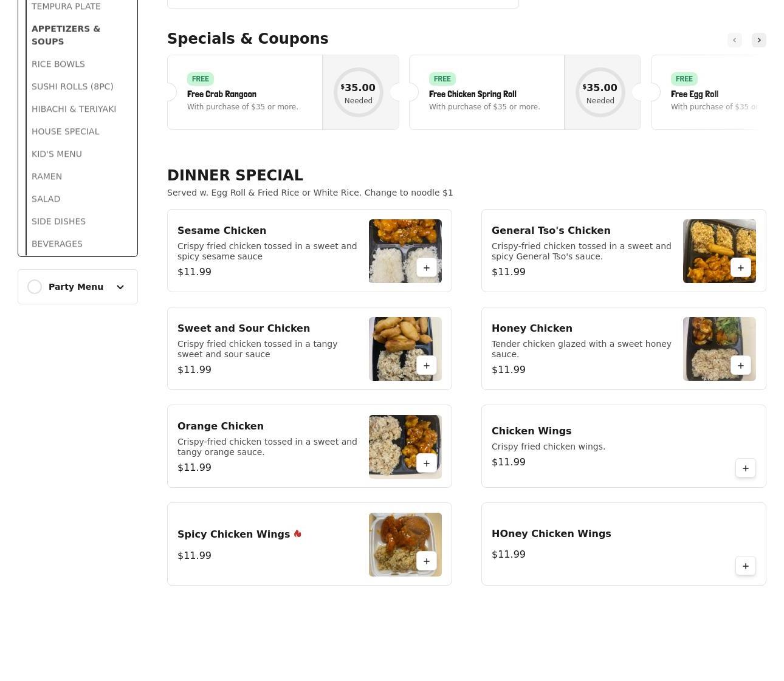Select Free Chicken Spring Roll coupon
Screen dimensions: 784x681
pos(487,92)
